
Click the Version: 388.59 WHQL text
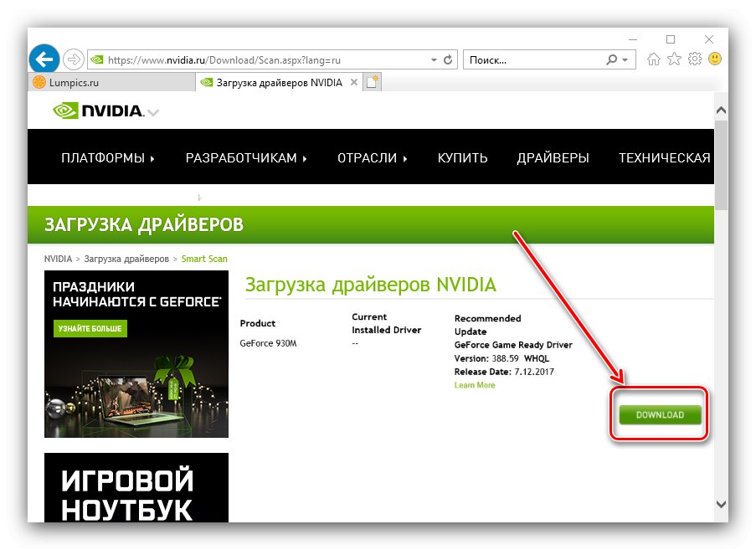(x=501, y=358)
